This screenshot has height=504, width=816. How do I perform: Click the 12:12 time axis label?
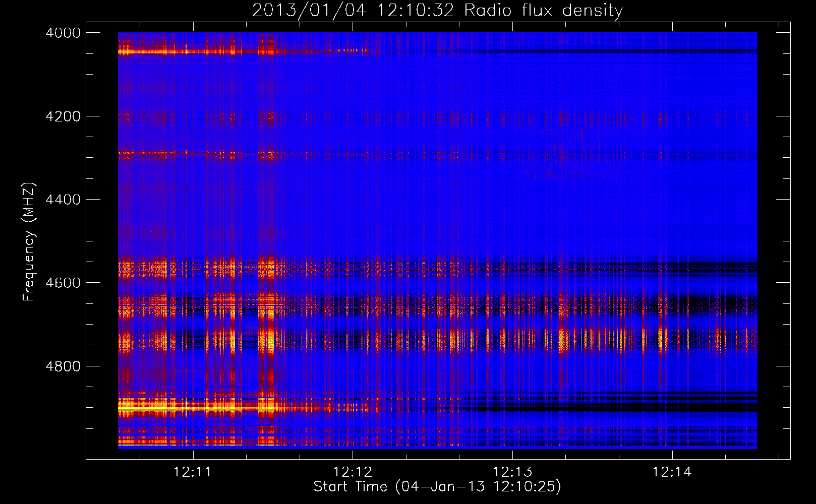[x=353, y=472]
